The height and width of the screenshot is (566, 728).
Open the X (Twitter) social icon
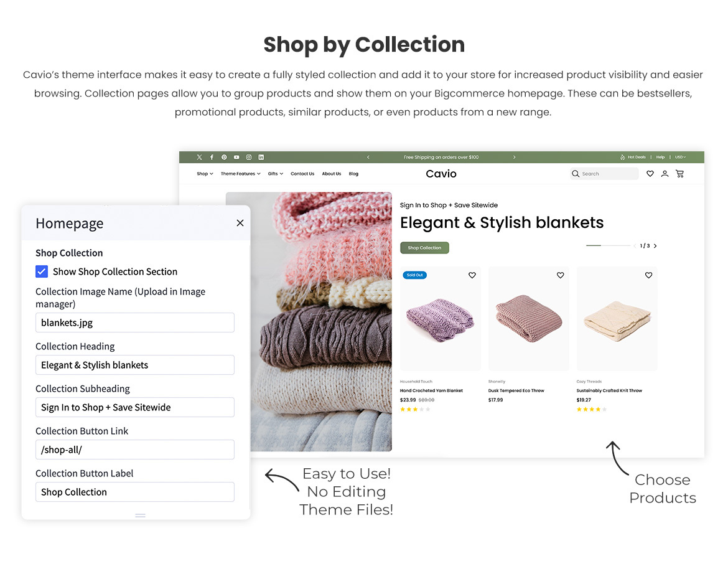click(x=199, y=157)
